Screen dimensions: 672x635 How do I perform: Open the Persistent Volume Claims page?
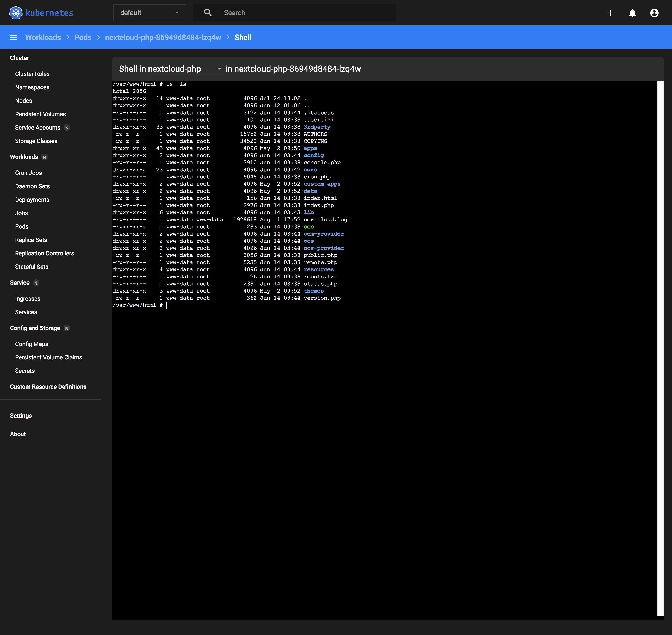pyautogui.click(x=48, y=357)
